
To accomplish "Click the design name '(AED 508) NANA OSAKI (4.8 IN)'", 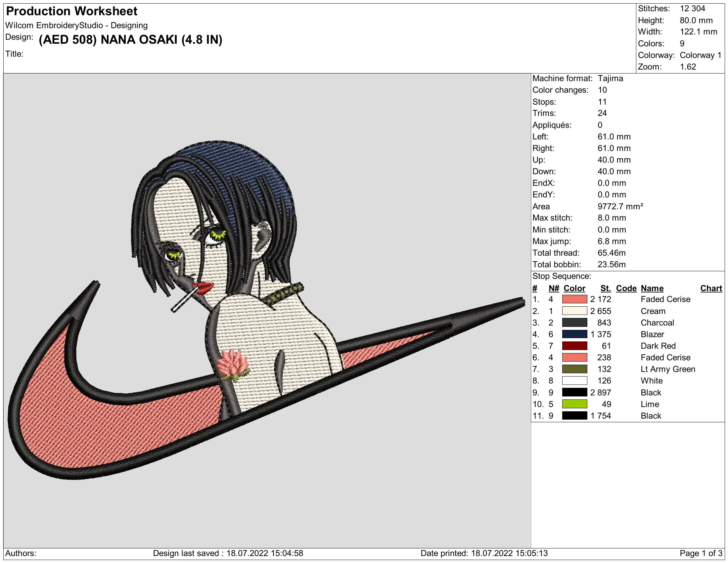I will (130, 40).
